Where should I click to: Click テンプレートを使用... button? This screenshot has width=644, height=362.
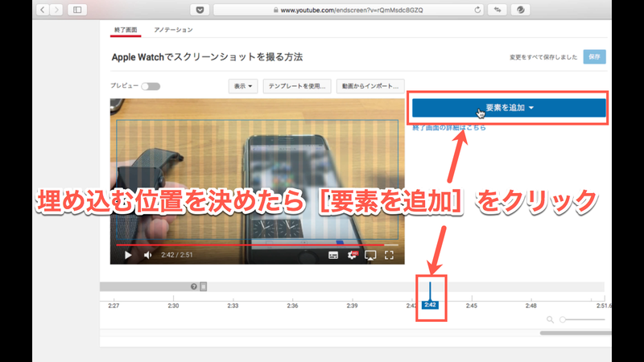pos(297,86)
